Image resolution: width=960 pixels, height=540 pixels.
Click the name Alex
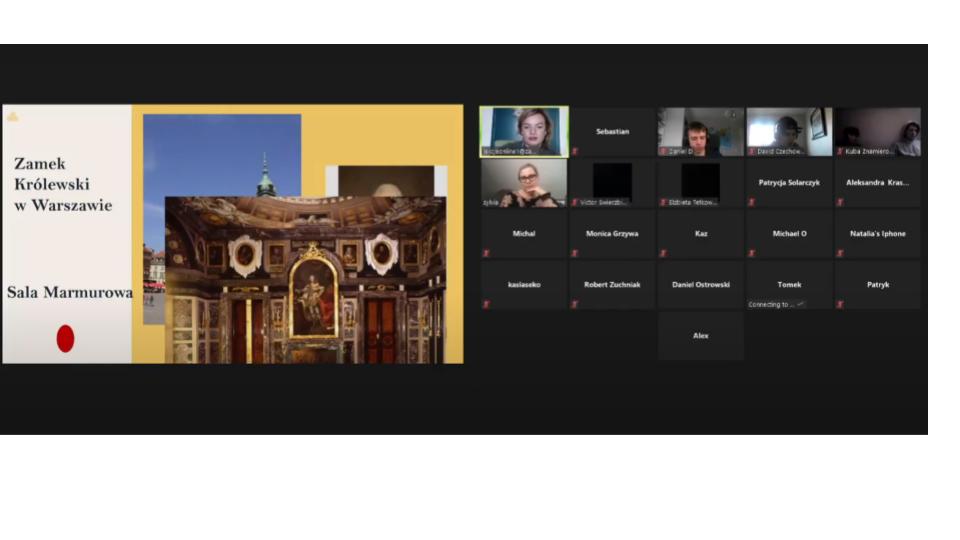701,336
